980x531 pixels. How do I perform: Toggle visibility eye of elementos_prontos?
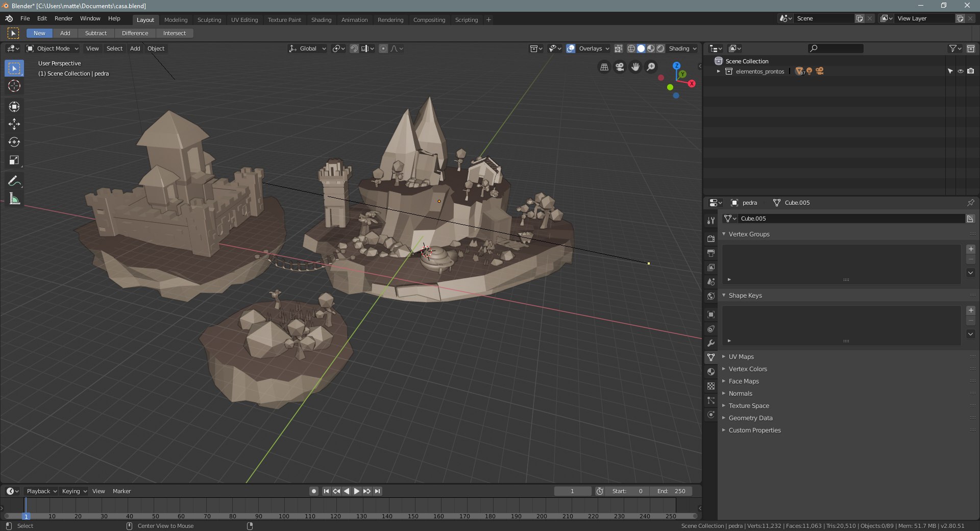(x=960, y=71)
